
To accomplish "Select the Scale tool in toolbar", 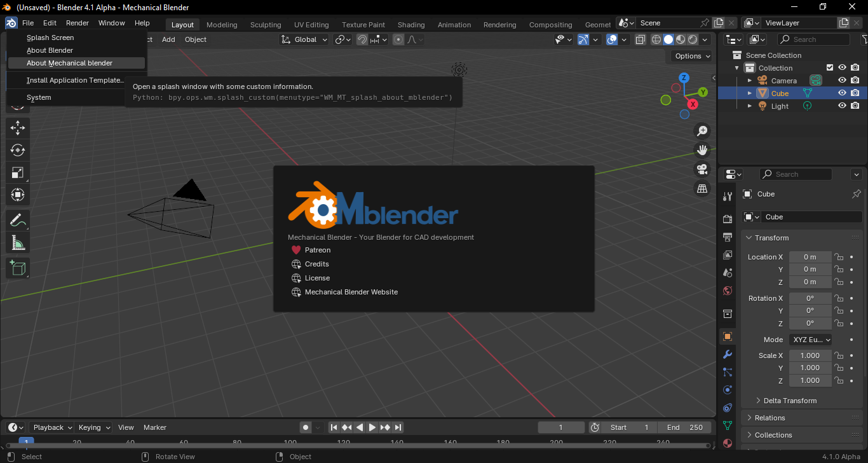I will (18, 172).
